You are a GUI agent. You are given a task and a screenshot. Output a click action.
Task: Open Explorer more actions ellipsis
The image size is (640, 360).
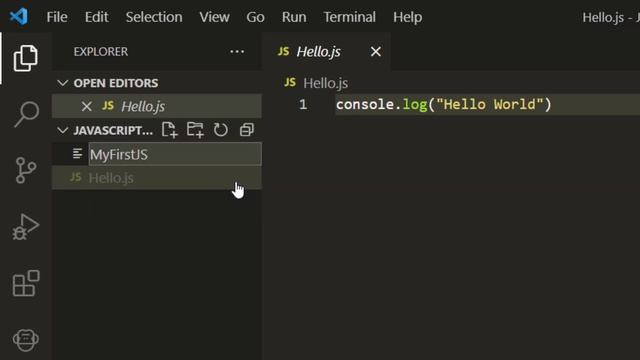[x=237, y=51]
